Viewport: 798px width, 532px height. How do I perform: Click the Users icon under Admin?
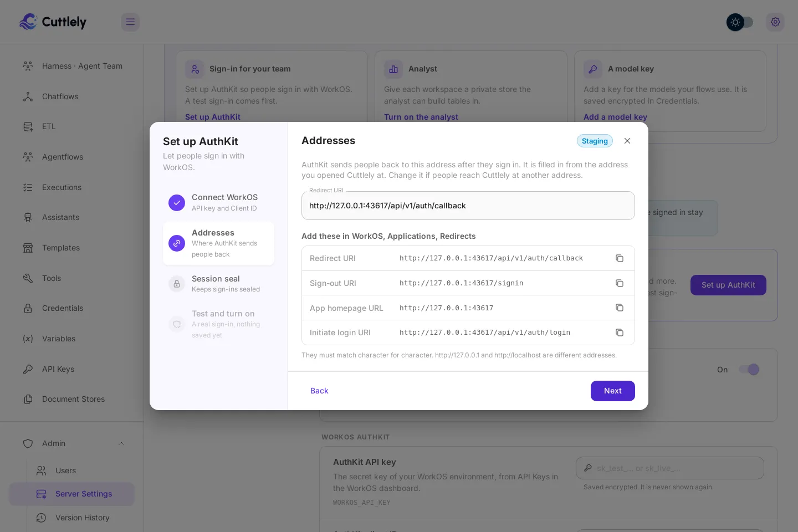coord(41,470)
